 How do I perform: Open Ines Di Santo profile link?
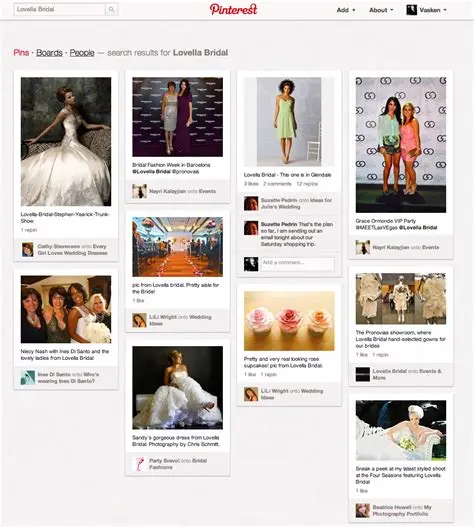coord(54,374)
